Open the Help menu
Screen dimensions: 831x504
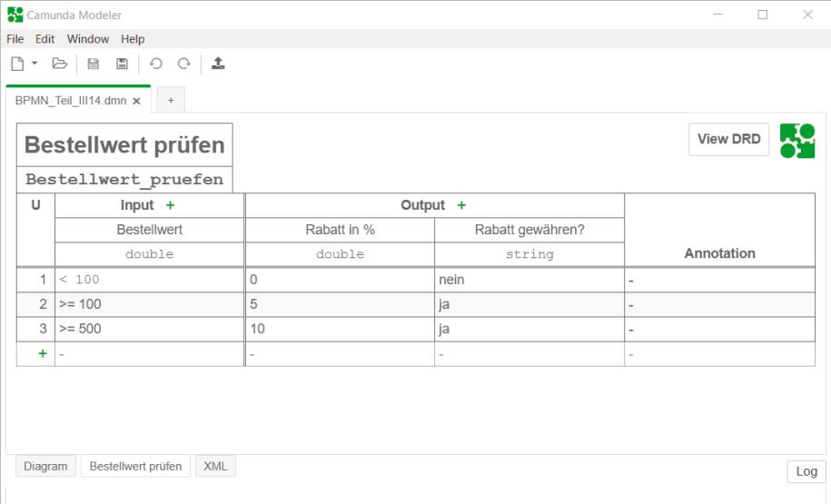(133, 39)
